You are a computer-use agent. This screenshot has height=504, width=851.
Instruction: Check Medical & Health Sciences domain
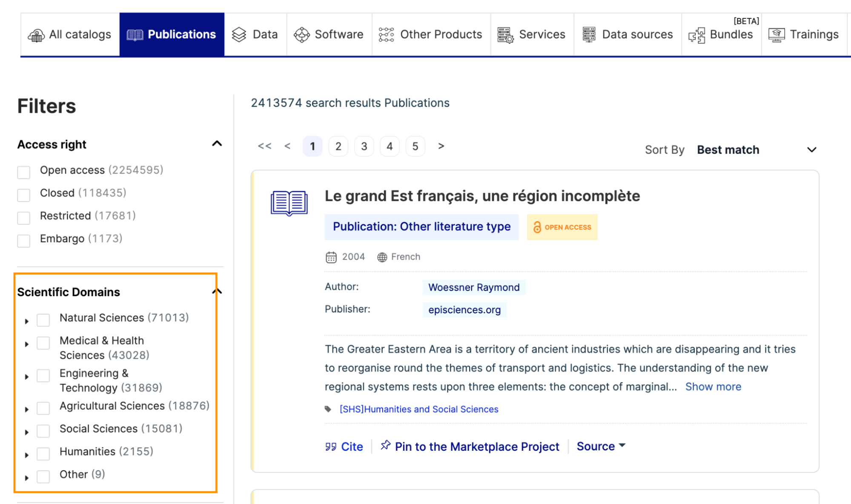[x=43, y=343]
